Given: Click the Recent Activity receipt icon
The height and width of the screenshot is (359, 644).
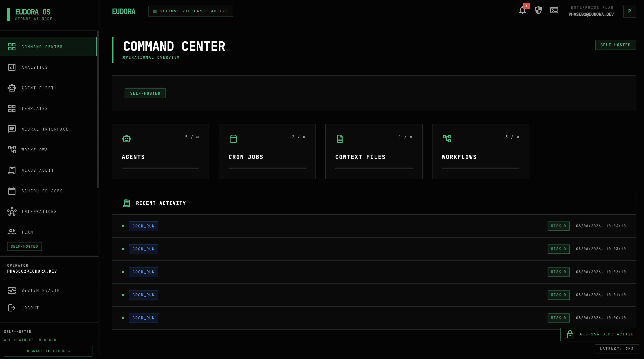Looking at the screenshot, I should [x=127, y=203].
